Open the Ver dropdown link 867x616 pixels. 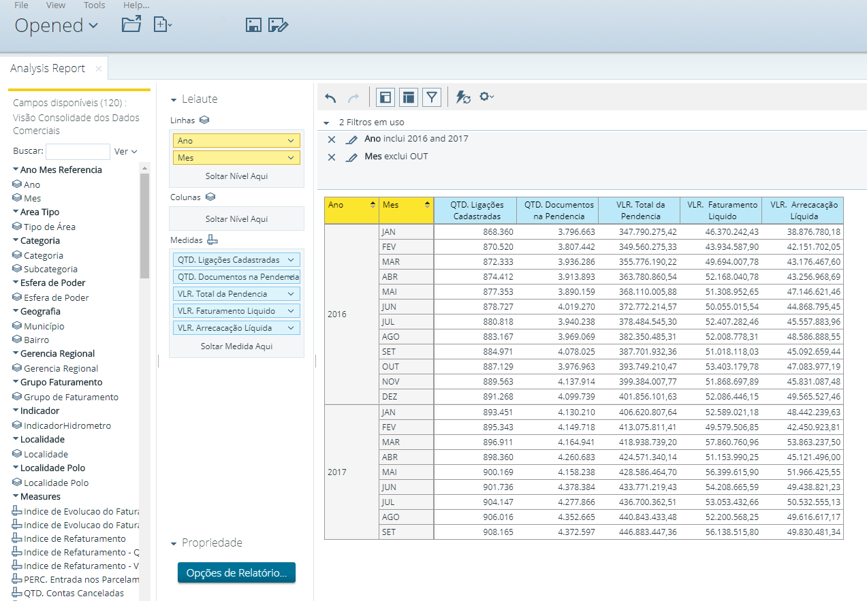[x=125, y=152]
